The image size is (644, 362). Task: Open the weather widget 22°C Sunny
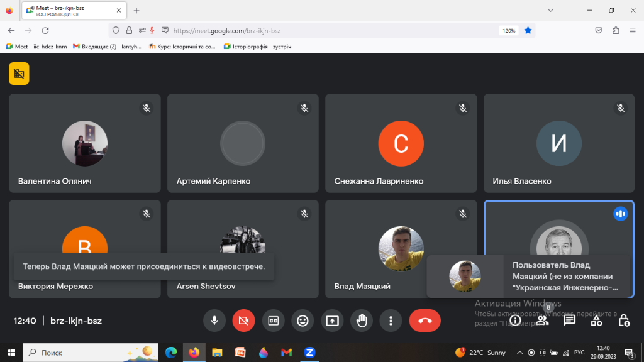point(480,353)
